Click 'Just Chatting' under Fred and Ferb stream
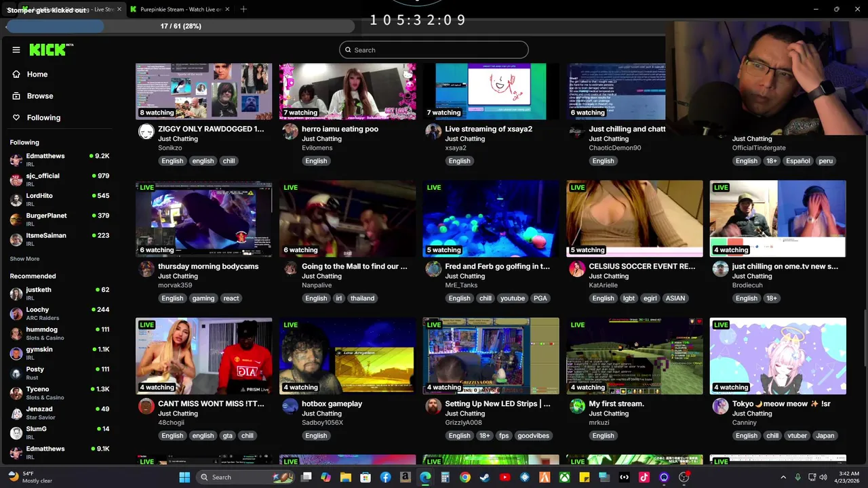Image resolution: width=868 pixels, height=488 pixels. point(465,277)
